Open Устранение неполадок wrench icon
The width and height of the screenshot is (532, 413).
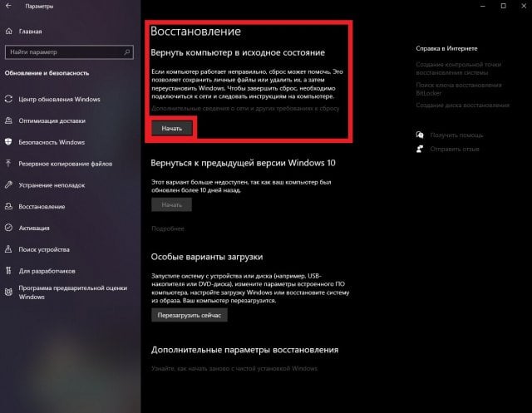8,185
